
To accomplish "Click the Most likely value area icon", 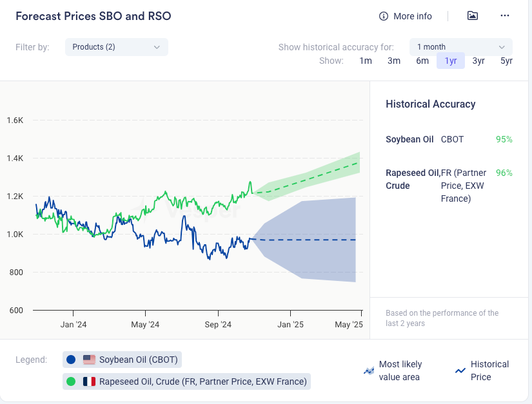I will coord(369,370).
